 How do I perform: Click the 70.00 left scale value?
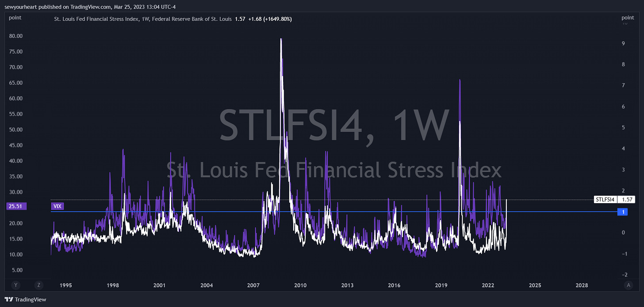click(x=15, y=67)
